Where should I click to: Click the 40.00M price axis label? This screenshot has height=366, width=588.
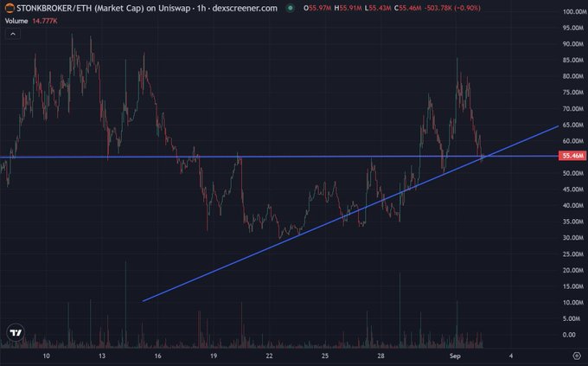tap(573, 205)
